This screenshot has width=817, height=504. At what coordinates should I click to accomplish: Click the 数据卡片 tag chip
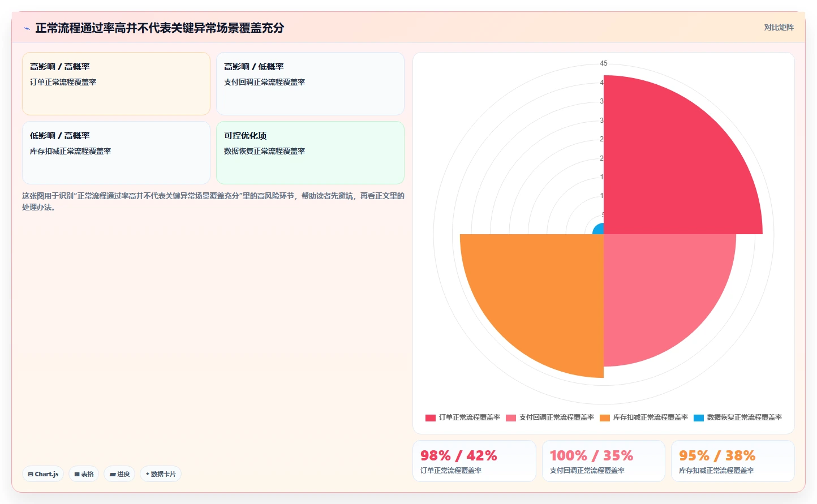(x=161, y=474)
